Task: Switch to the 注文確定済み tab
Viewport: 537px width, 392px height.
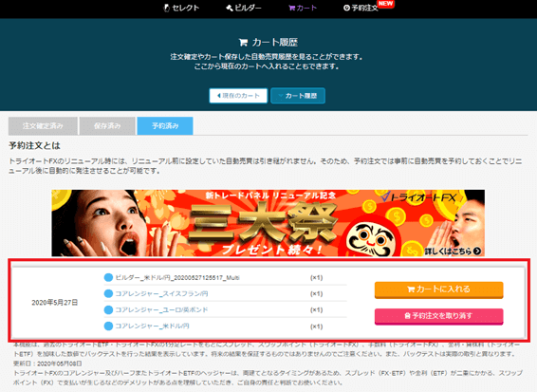Action: click(x=43, y=125)
